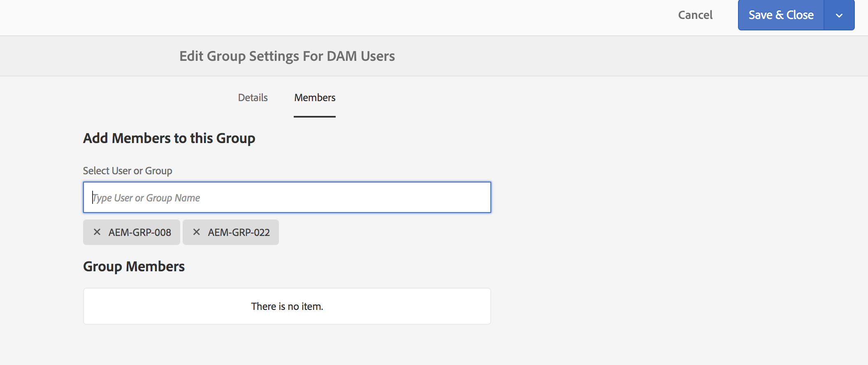Focus the Type User or Group Name field

click(x=287, y=198)
